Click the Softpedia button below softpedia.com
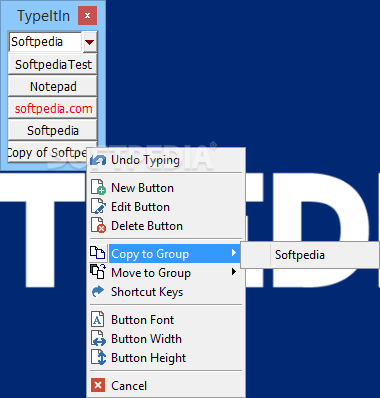The image size is (380, 398). (53, 130)
